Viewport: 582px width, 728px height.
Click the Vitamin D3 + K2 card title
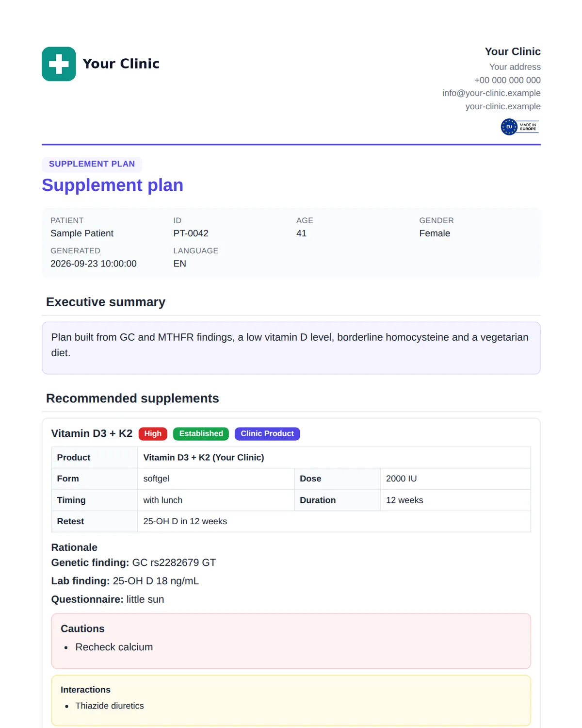(92, 433)
